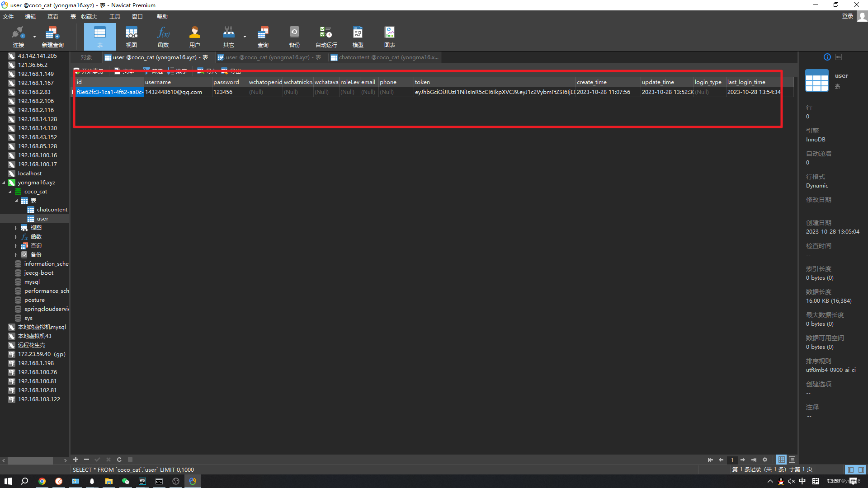Collapse the coco_cat database node
868x488 pixels.
10,192
